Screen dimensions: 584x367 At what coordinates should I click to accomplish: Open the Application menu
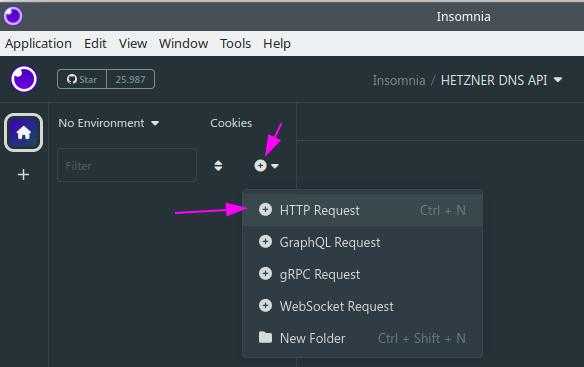pos(38,44)
